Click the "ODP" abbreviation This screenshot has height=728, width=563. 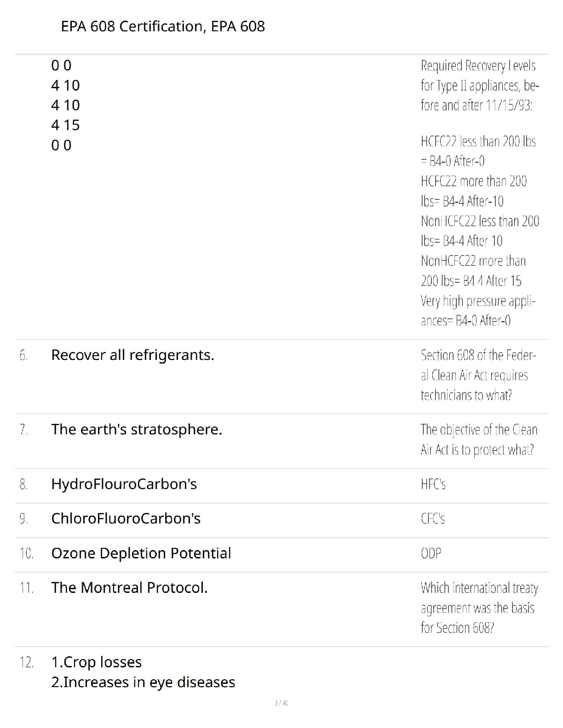(431, 553)
